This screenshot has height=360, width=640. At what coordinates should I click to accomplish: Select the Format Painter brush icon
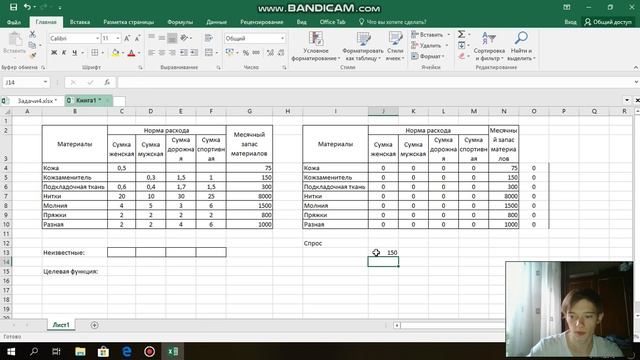click(32, 55)
